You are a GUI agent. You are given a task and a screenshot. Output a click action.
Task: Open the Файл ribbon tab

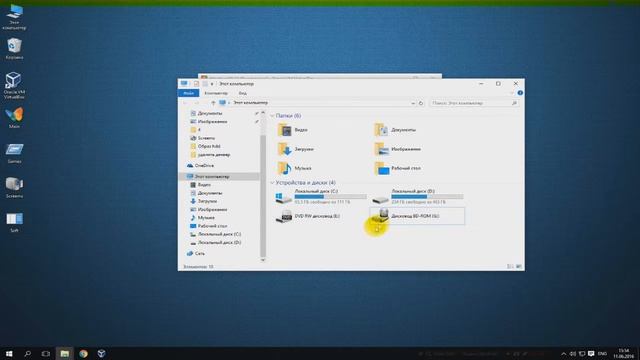pyautogui.click(x=189, y=93)
